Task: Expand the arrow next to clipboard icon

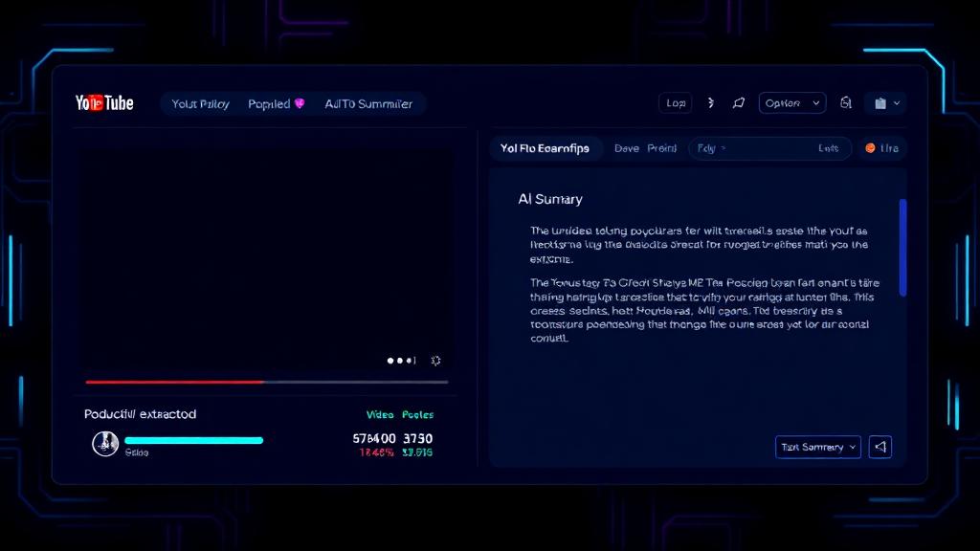Action: 897,103
